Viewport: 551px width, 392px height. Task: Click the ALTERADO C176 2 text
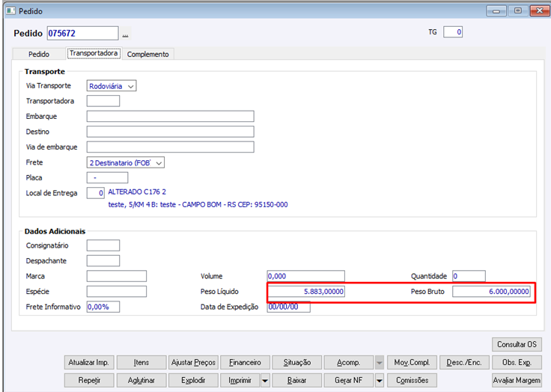click(x=137, y=192)
